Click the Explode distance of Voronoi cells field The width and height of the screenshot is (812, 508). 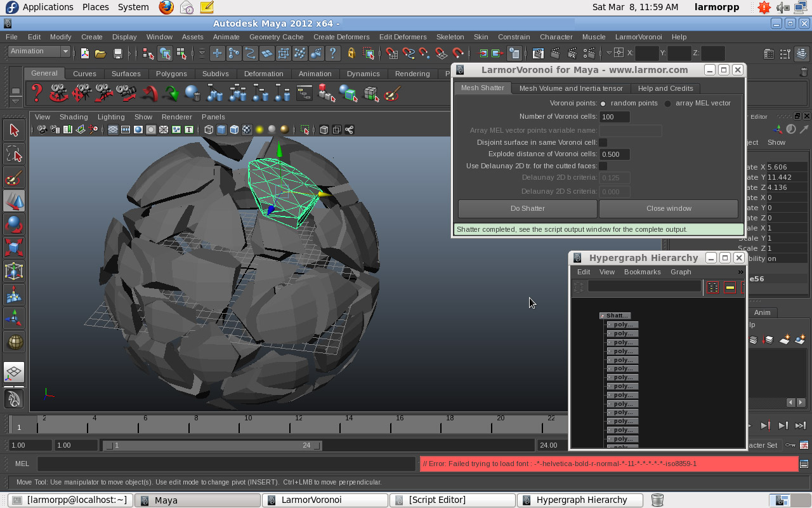pyautogui.click(x=615, y=154)
